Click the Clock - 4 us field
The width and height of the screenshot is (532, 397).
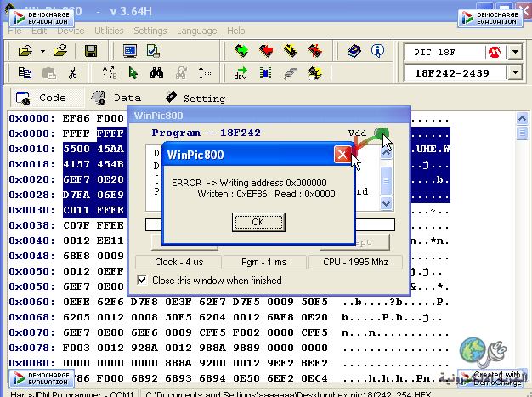[178, 262]
